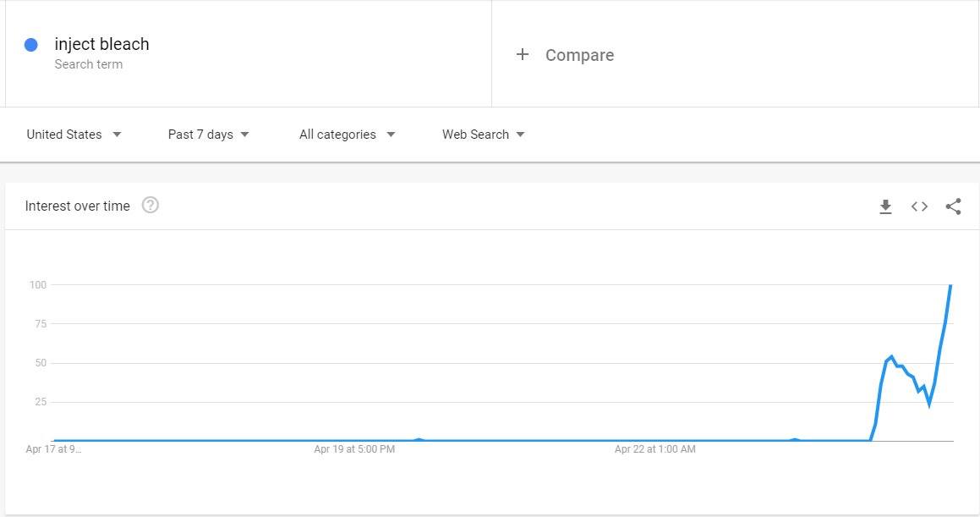
Task: Click the Apr 17 axis label
Action: click(53, 448)
